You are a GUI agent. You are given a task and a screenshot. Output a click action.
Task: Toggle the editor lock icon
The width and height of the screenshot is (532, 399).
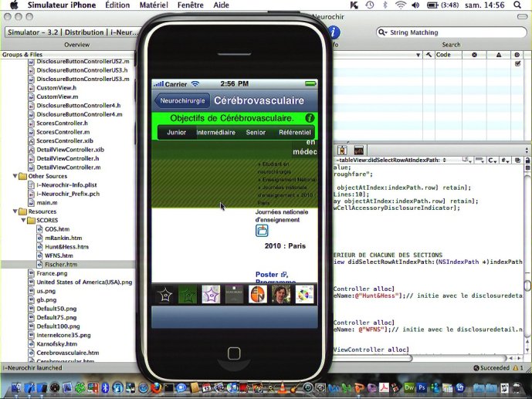527,160
